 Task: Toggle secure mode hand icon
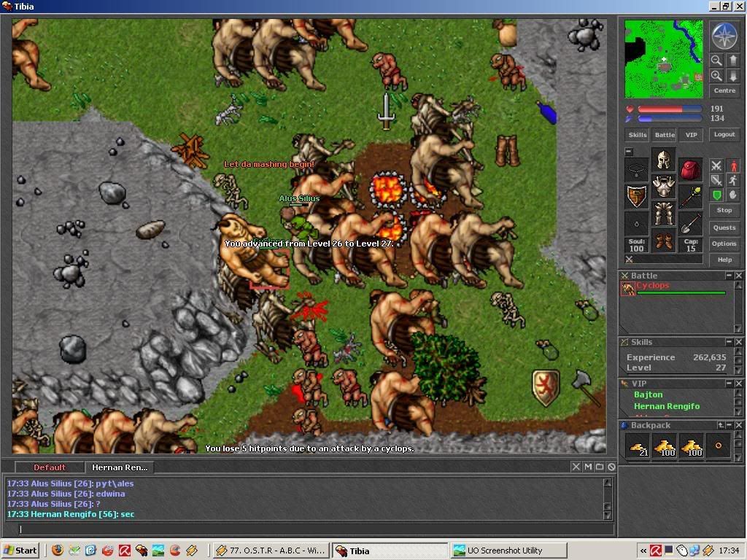[733, 194]
